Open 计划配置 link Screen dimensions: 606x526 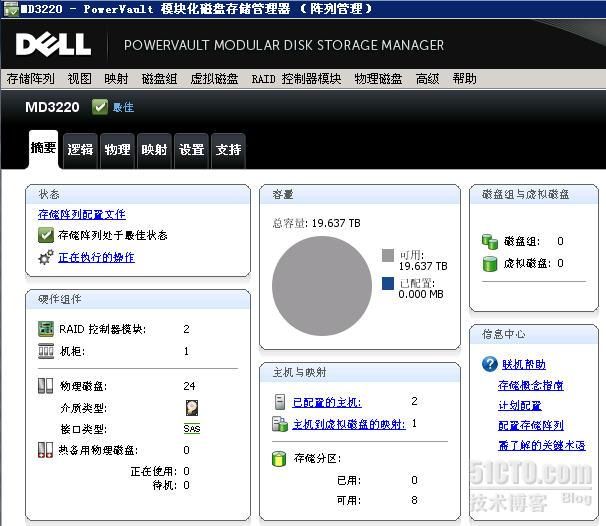click(520, 405)
